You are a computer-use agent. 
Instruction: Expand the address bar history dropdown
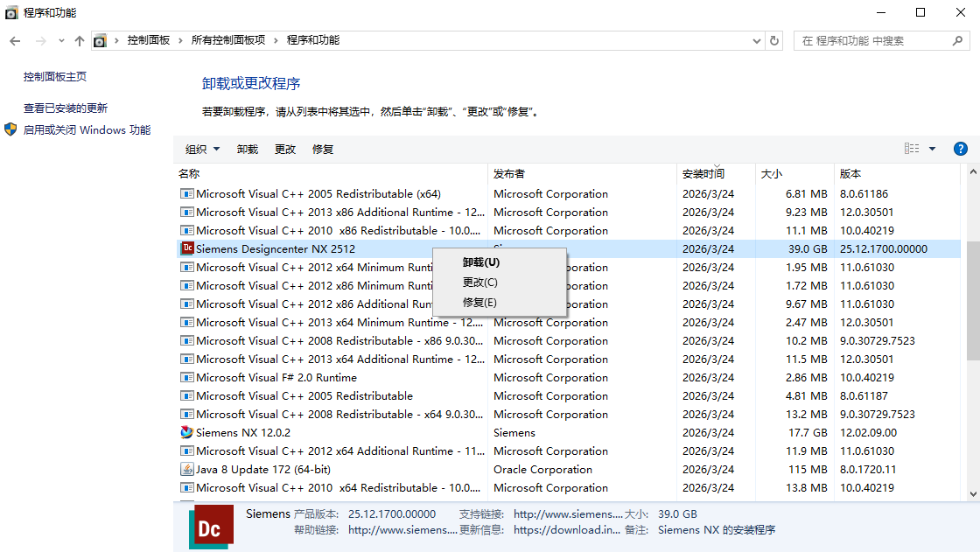pyautogui.click(x=756, y=40)
